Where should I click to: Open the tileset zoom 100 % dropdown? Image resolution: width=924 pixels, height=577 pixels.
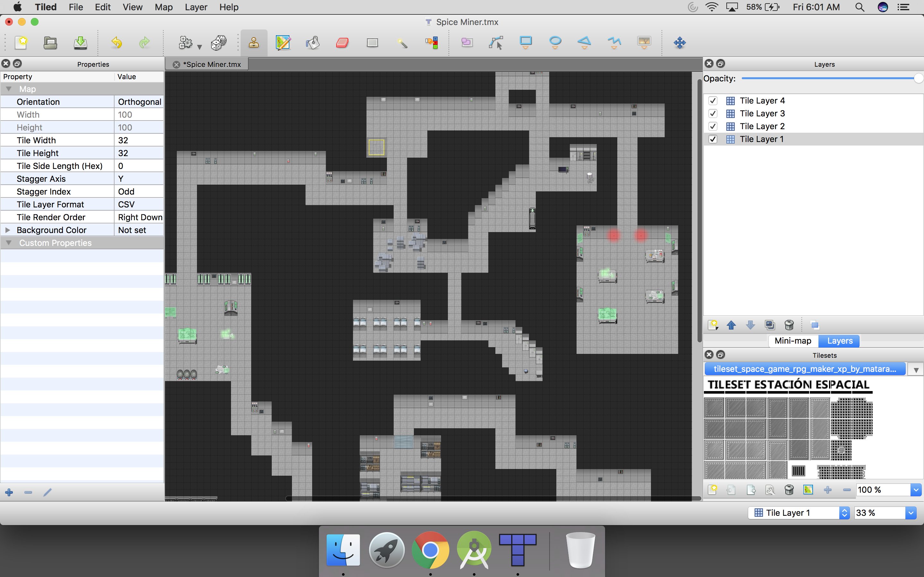pyautogui.click(x=916, y=490)
